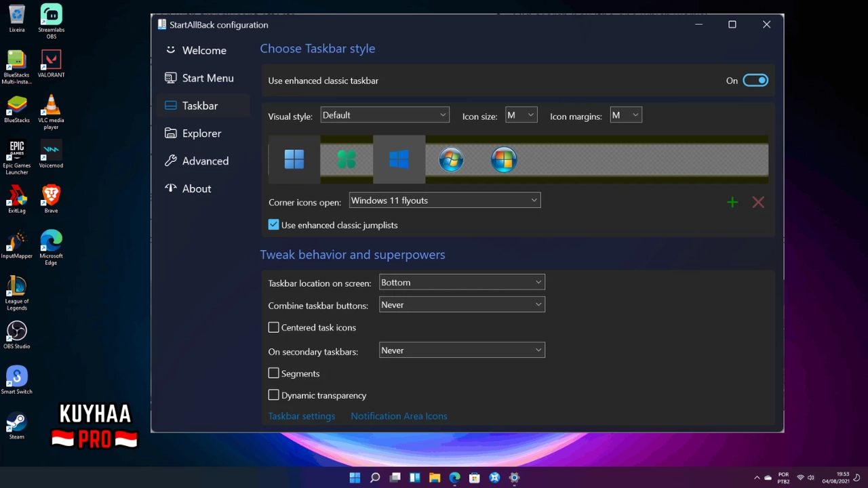Open On secondary taskbars dropdown

[x=462, y=350]
